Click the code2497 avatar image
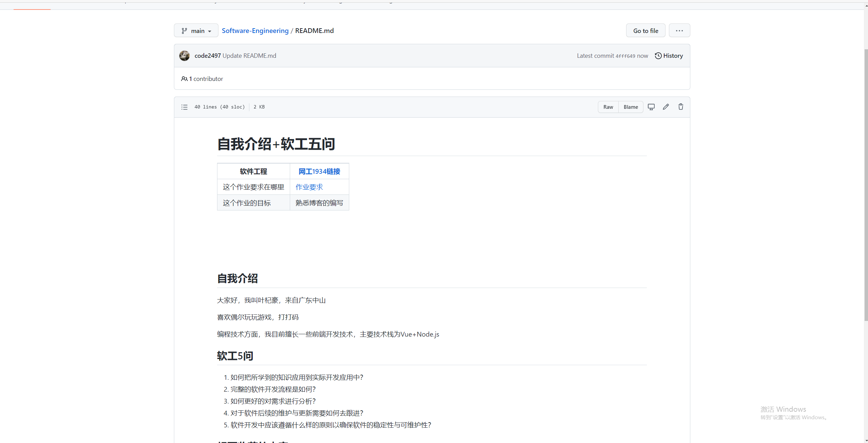The height and width of the screenshot is (443, 868). pyautogui.click(x=184, y=56)
